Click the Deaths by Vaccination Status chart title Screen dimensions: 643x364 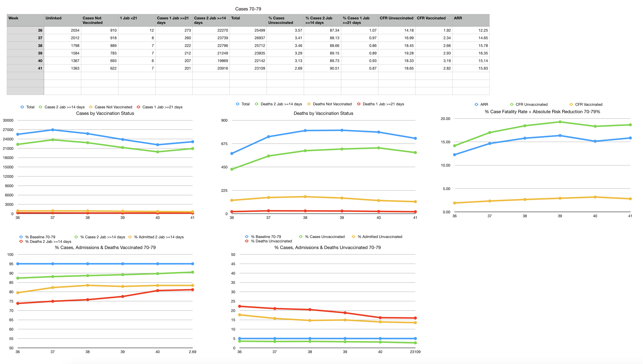[x=323, y=113]
